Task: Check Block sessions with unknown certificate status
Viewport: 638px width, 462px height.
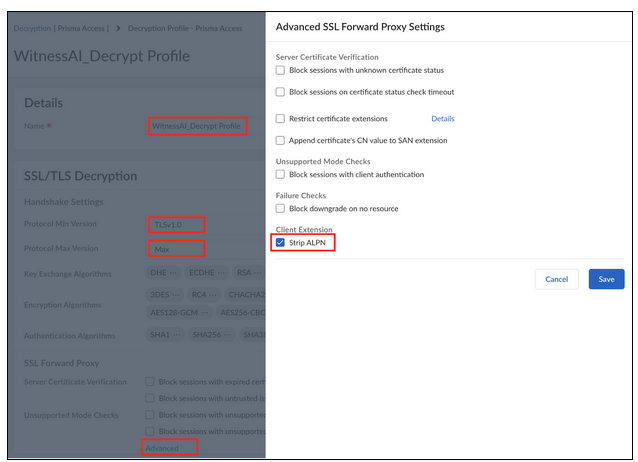Action: 280,70
